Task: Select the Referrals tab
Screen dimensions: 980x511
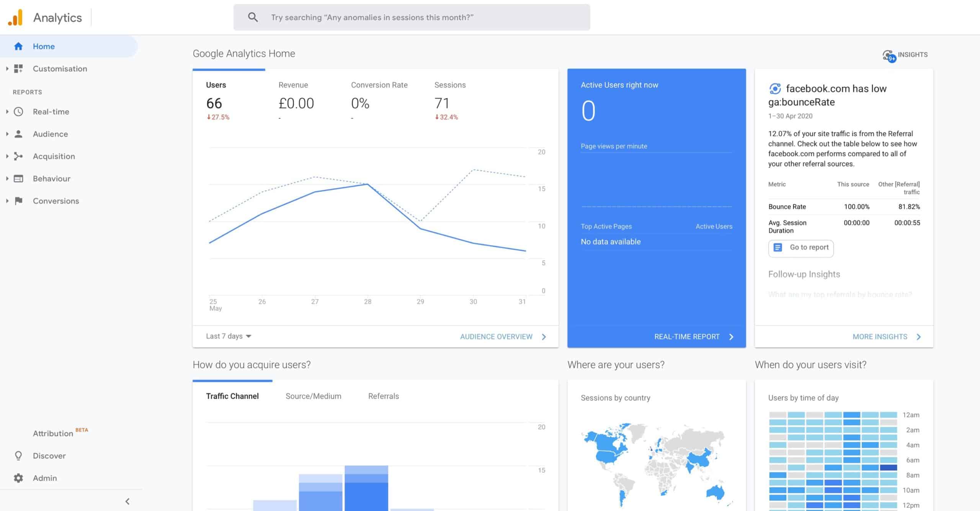Action: click(383, 396)
